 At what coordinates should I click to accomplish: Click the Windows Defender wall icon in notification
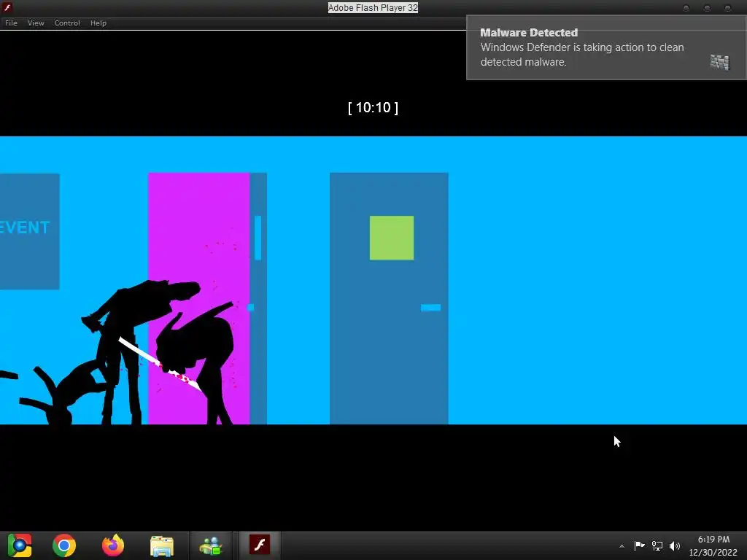pos(719,62)
